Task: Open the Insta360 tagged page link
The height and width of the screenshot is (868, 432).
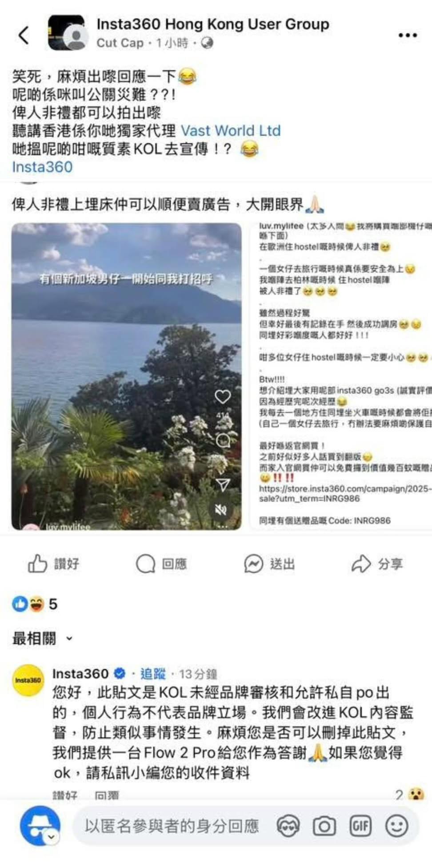Action: pos(42,167)
